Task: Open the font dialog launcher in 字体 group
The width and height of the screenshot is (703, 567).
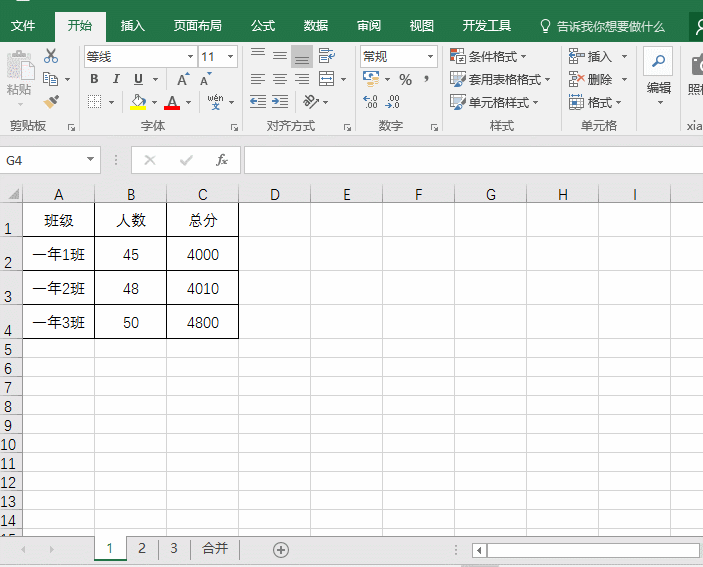Action: [x=234, y=128]
